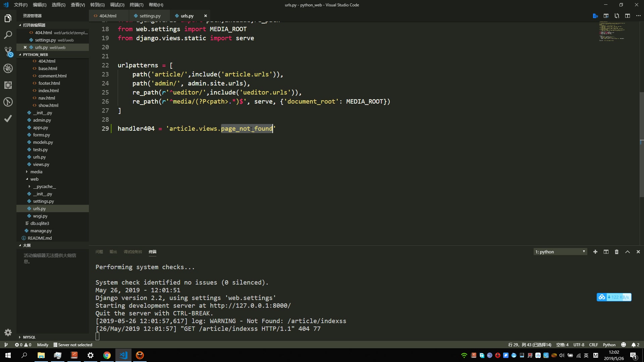Open the terminal selector dropdown
This screenshot has height=362, width=644.
560,252
